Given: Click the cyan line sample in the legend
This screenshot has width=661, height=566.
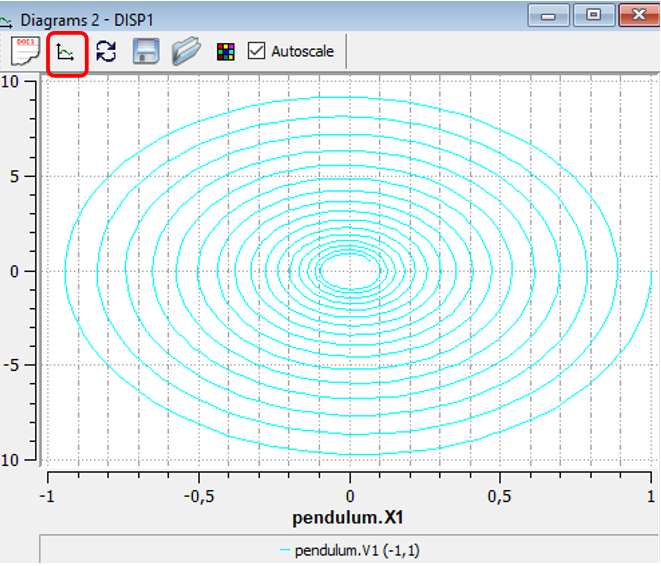Looking at the screenshot, I should pyautogui.click(x=286, y=551).
